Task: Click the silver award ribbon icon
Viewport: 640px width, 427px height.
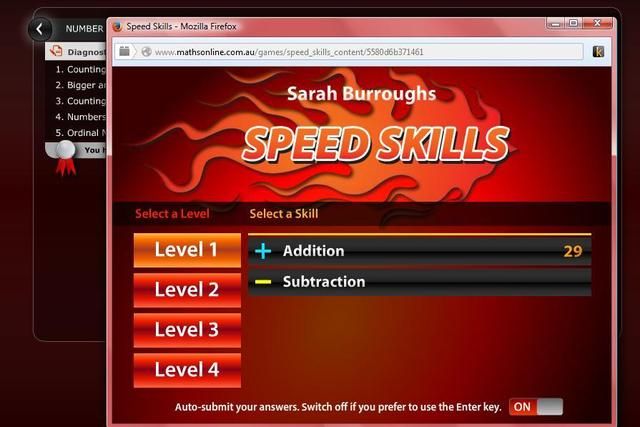Action: coord(65,155)
